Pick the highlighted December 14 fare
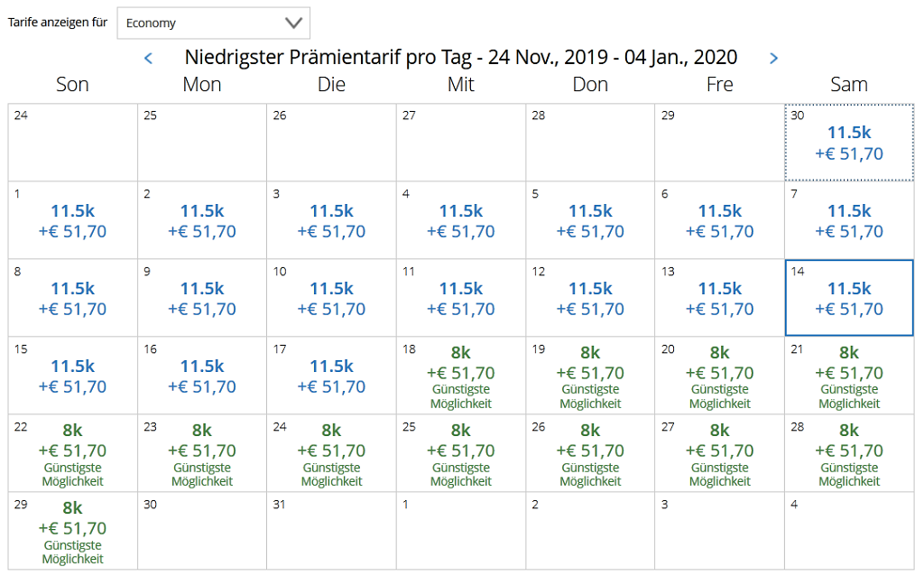Screen dimensions: 924x576 [849, 299]
